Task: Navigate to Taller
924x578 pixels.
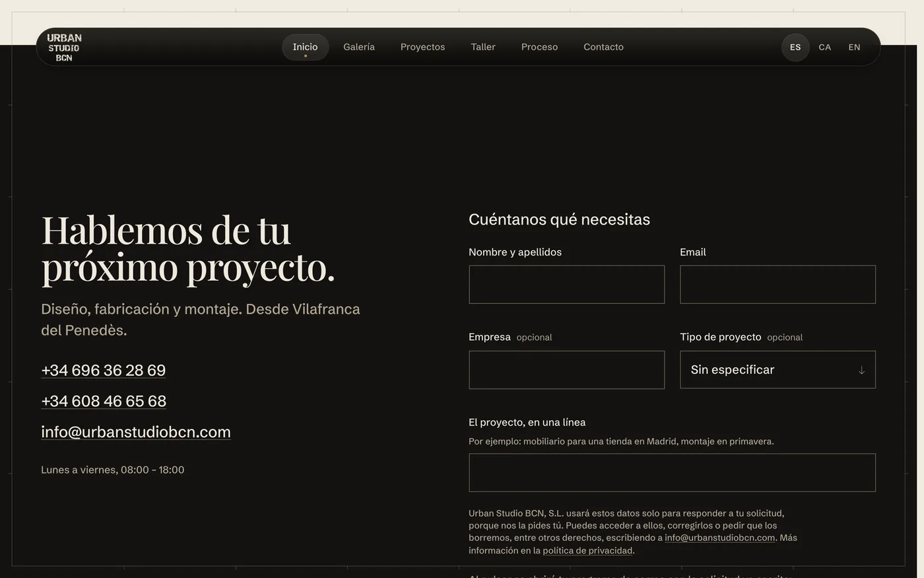Action: coord(483,47)
